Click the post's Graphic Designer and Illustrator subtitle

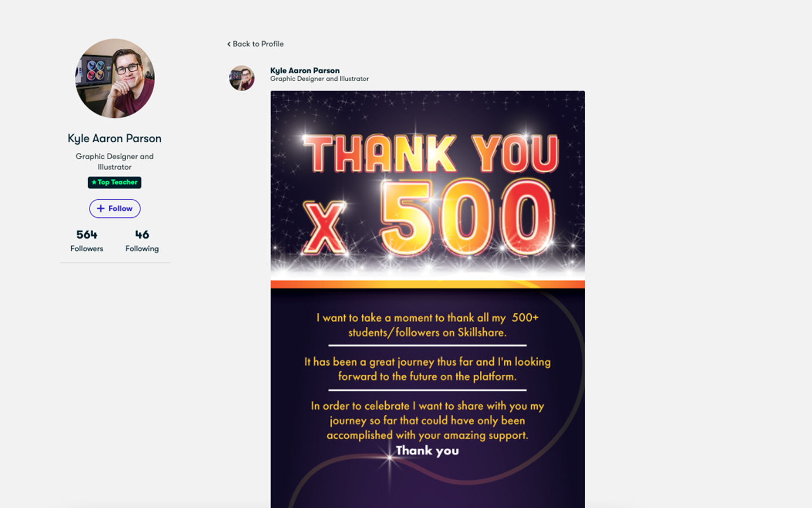point(319,79)
